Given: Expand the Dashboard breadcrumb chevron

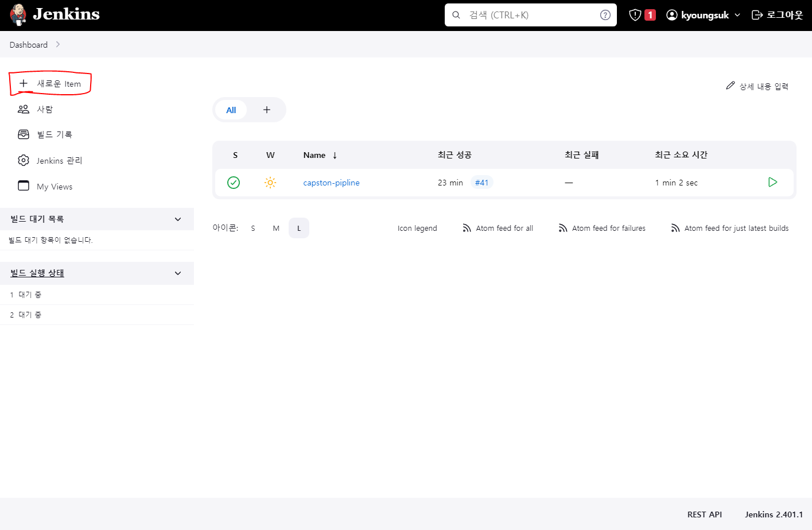Looking at the screenshot, I should (x=58, y=44).
